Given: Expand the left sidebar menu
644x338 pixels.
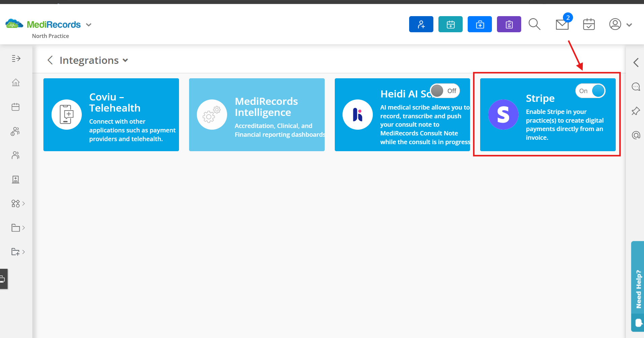Looking at the screenshot, I should coord(16,58).
